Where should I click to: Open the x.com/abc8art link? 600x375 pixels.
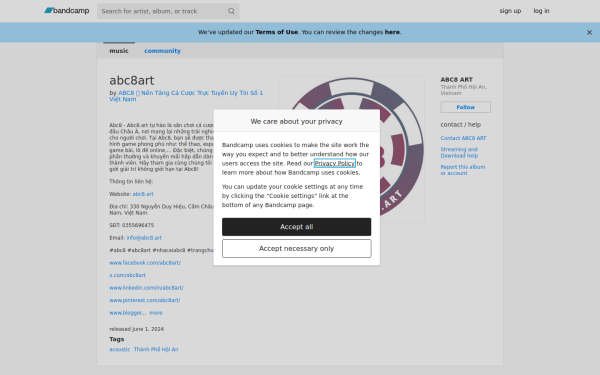127,275
